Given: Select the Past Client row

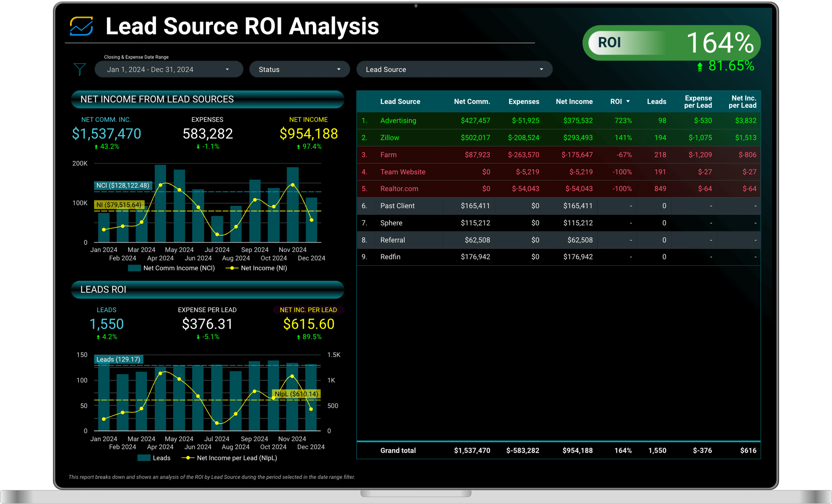Looking at the screenshot, I should click(x=558, y=206).
